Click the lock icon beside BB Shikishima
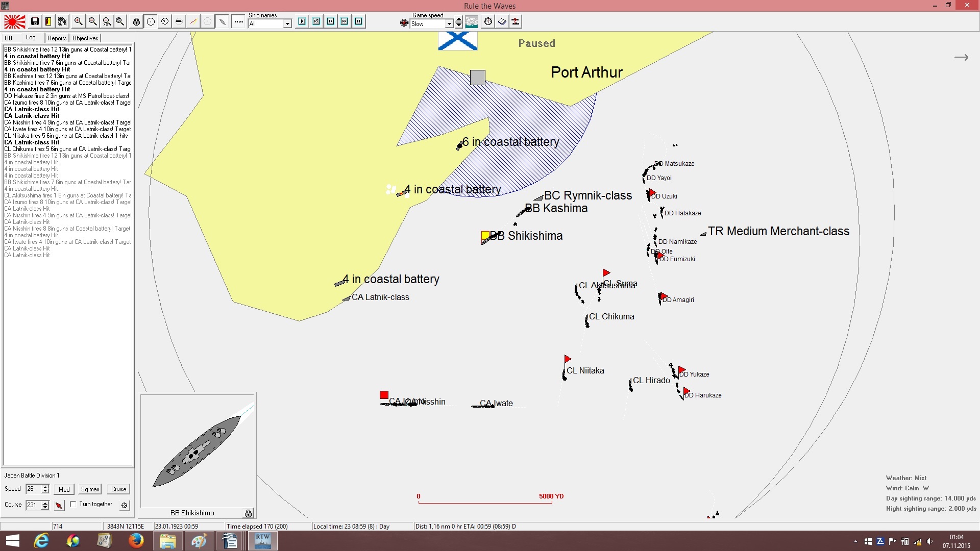 point(248,513)
